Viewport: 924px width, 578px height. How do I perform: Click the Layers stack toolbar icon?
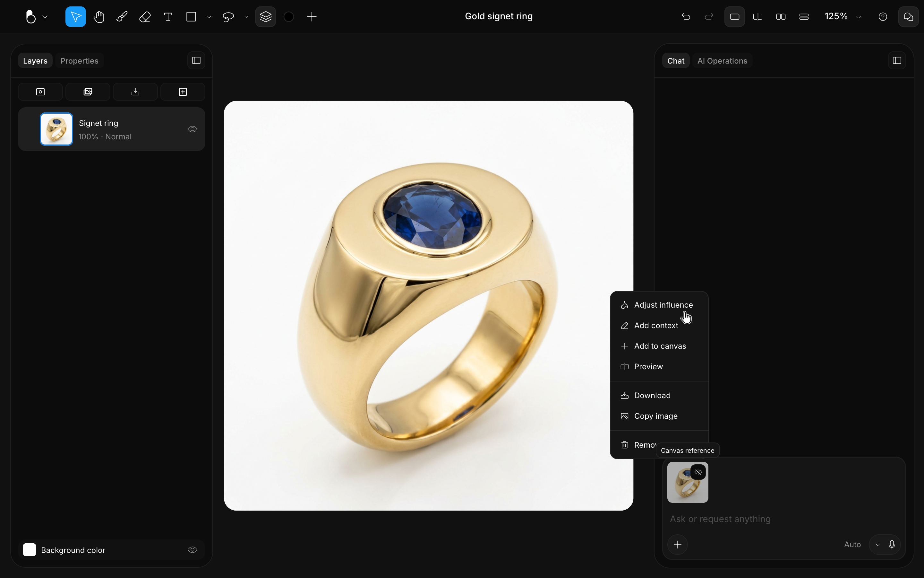tap(266, 17)
